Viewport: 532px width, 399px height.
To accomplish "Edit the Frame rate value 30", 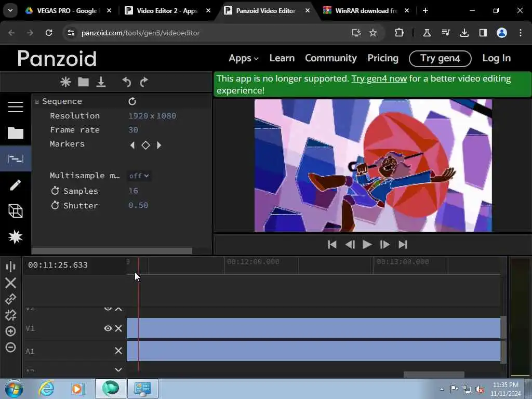I will [133, 129].
